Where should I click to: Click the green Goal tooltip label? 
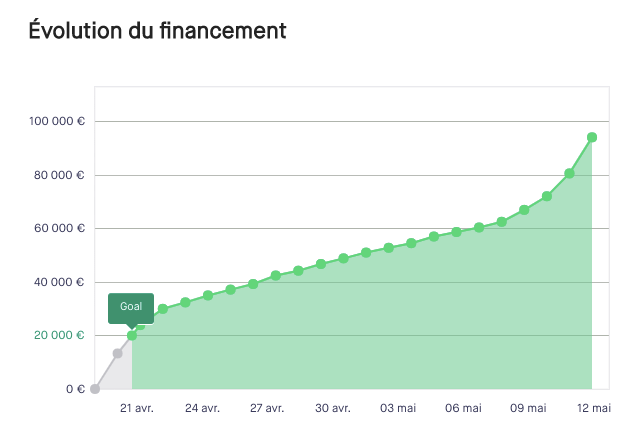(x=131, y=306)
